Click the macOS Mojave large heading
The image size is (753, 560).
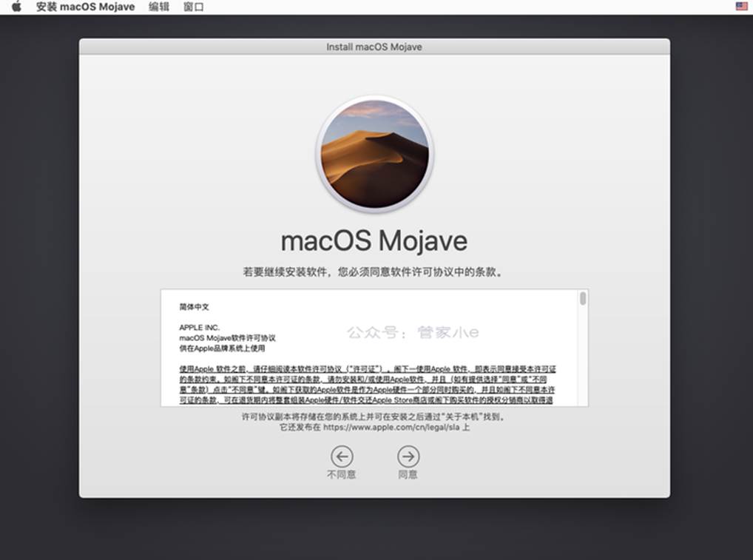(374, 241)
